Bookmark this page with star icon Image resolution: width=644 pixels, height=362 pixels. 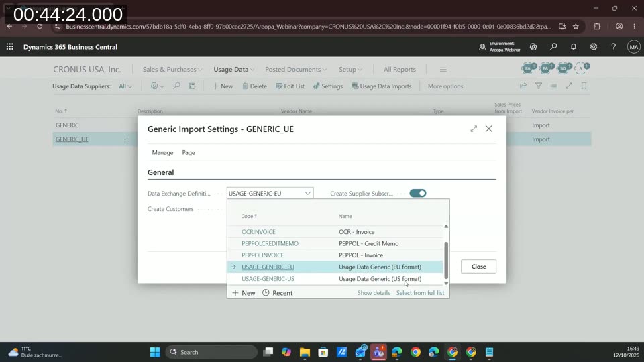click(x=576, y=26)
